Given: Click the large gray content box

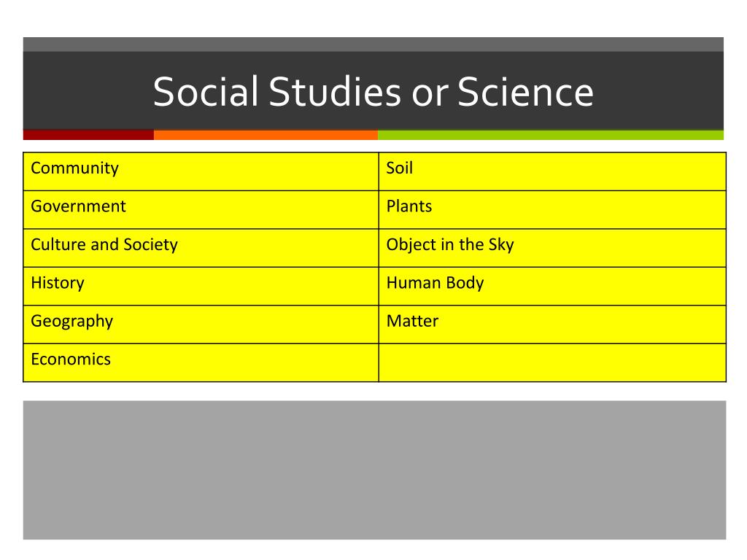Looking at the screenshot, I should click(374, 470).
